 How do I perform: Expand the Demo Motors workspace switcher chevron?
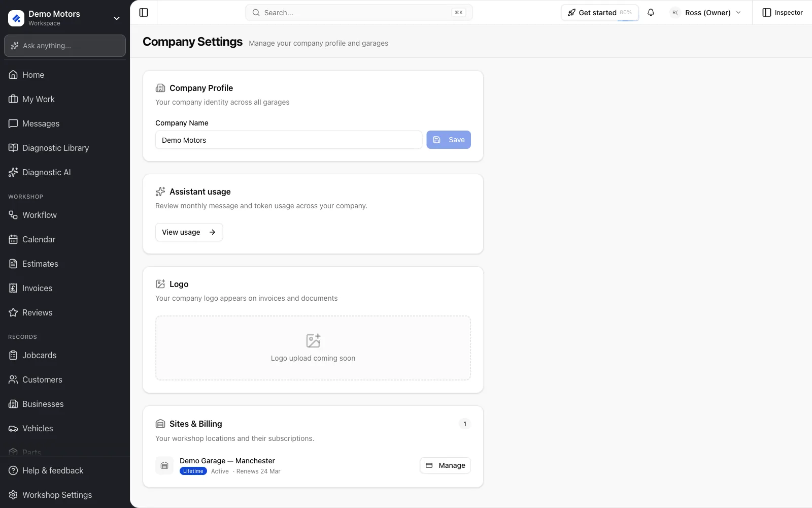pos(117,18)
